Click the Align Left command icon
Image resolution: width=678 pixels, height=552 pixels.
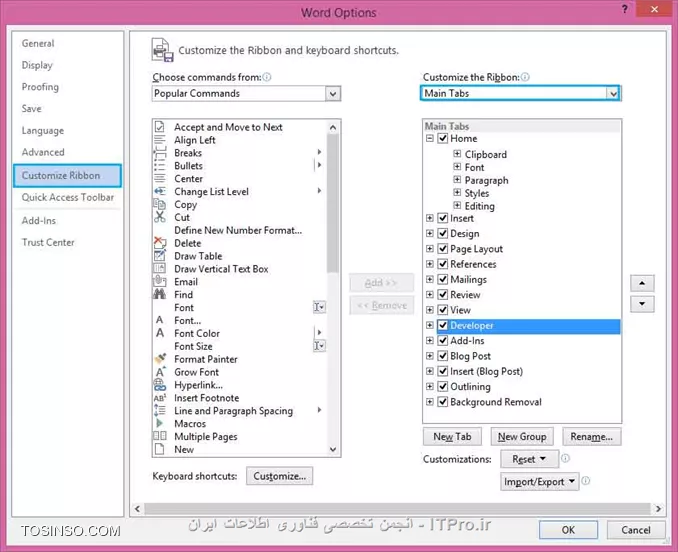click(160, 140)
